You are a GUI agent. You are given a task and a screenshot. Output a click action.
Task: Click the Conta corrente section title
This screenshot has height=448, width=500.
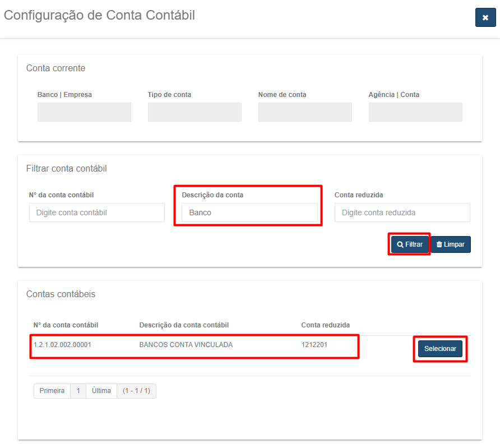[56, 68]
